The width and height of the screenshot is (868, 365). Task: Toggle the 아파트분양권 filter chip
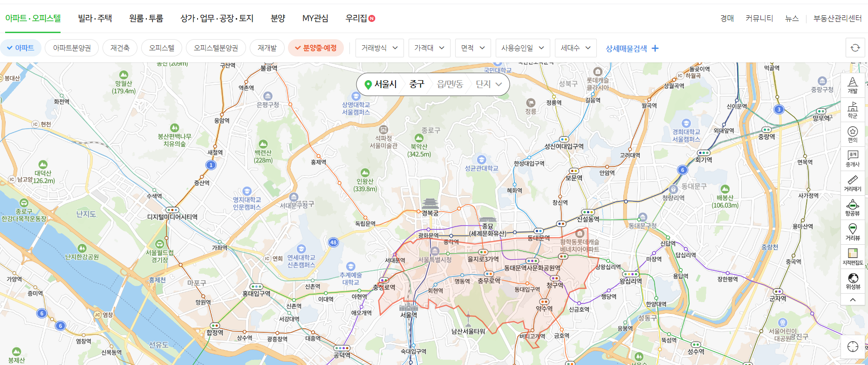pyautogui.click(x=72, y=48)
